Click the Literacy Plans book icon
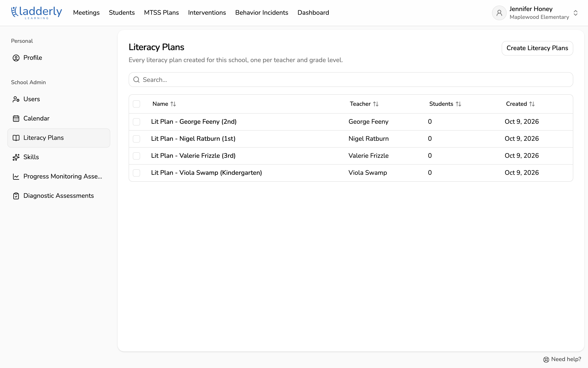The image size is (588, 368). [x=16, y=138]
